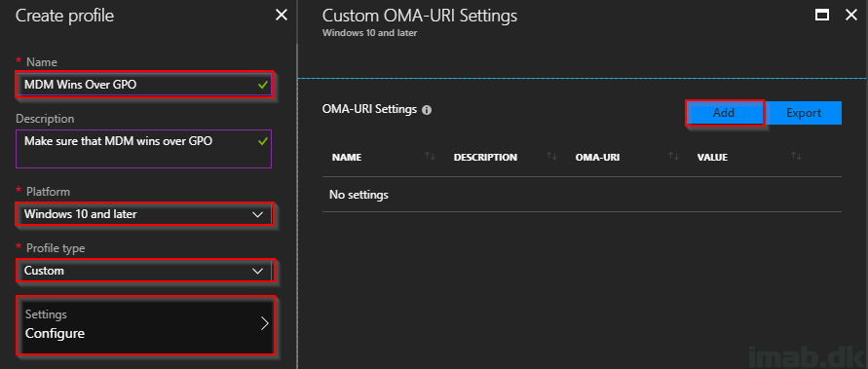Viewport: 868px width, 369px height.
Task: Select the DESCRIPTION column header
Action: pos(485,157)
